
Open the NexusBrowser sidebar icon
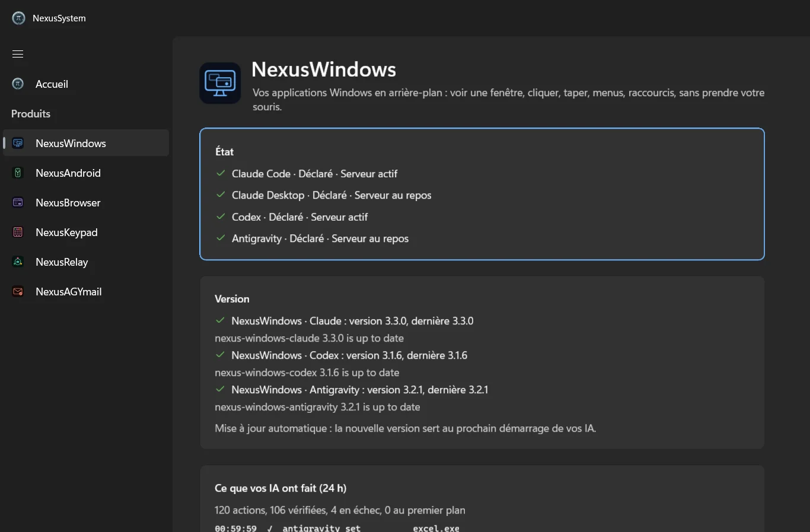point(18,202)
